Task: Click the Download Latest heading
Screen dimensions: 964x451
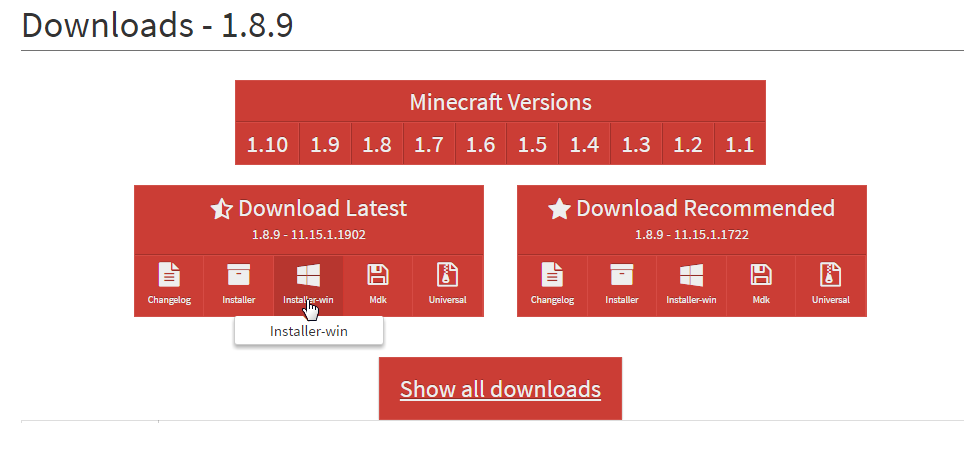Action: pyautogui.click(x=309, y=208)
